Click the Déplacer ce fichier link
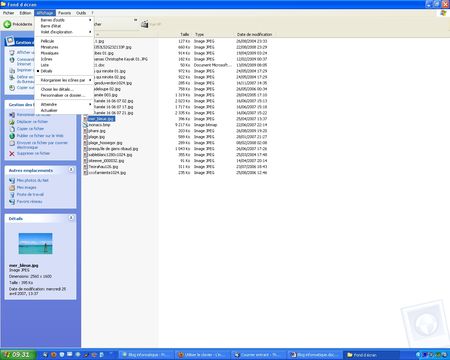This screenshot has height=360, width=450. point(32,122)
